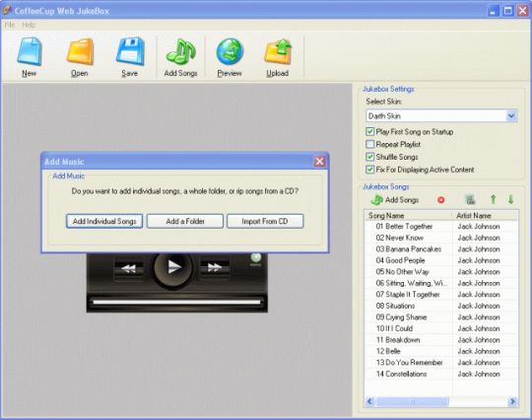The image size is (532, 420).
Task: Click the green indicator on the player skin
Action: point(256,258)
